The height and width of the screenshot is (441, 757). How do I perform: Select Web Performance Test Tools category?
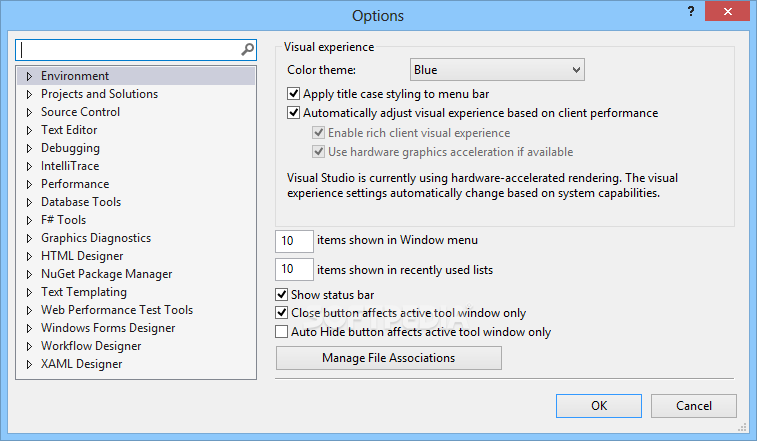[117, 310]
